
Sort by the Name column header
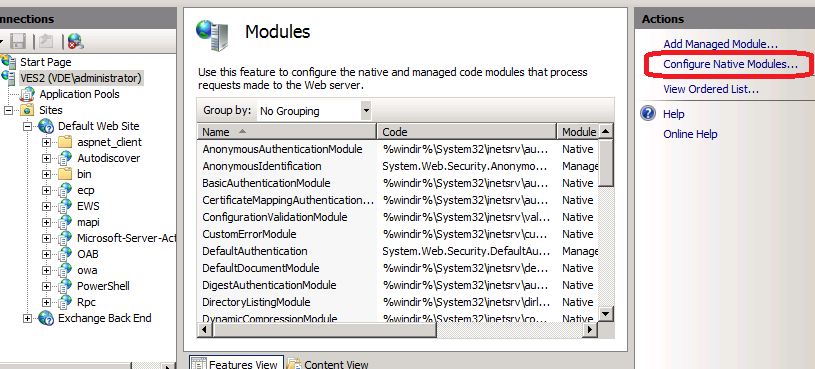[x=286, y=131]
